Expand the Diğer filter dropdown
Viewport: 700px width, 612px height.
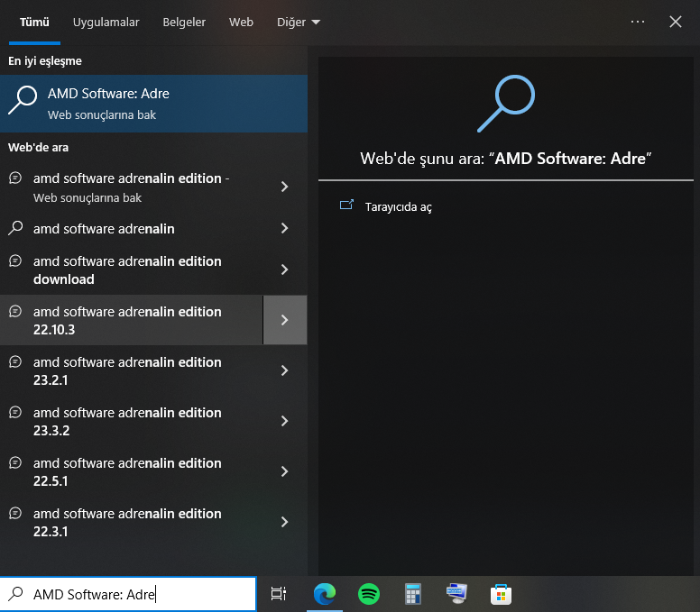click(298, 22)
